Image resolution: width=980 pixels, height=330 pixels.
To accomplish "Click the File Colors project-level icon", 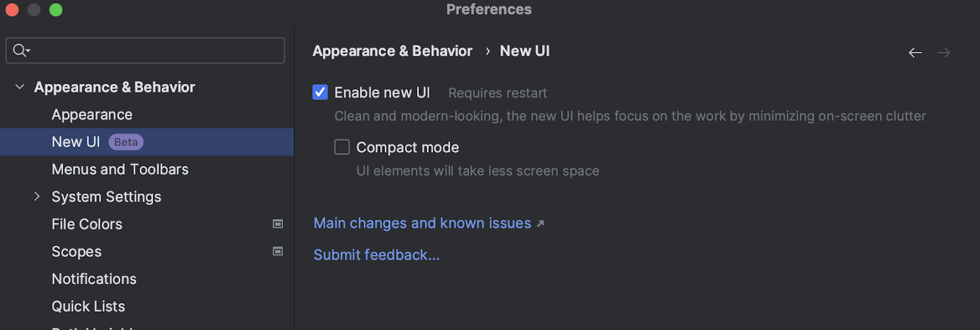I will [277, 224].
